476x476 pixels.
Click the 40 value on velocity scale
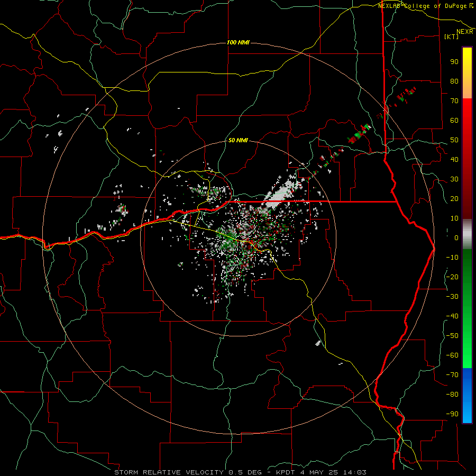[454, 159]
